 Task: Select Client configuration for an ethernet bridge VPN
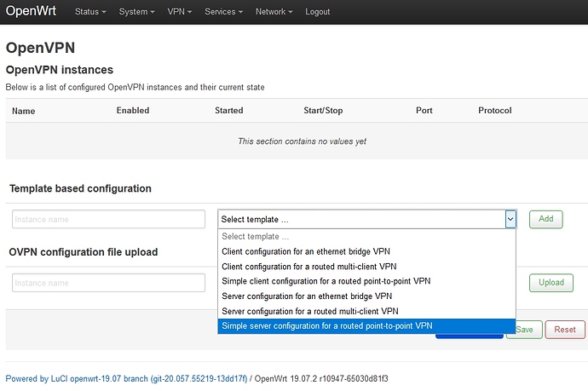tap(366, 251)
